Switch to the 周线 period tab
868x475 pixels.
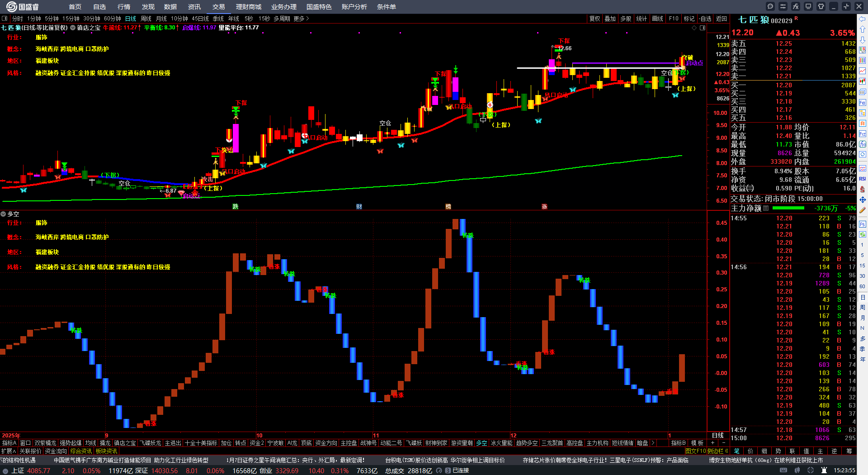(x=146, y=19)
